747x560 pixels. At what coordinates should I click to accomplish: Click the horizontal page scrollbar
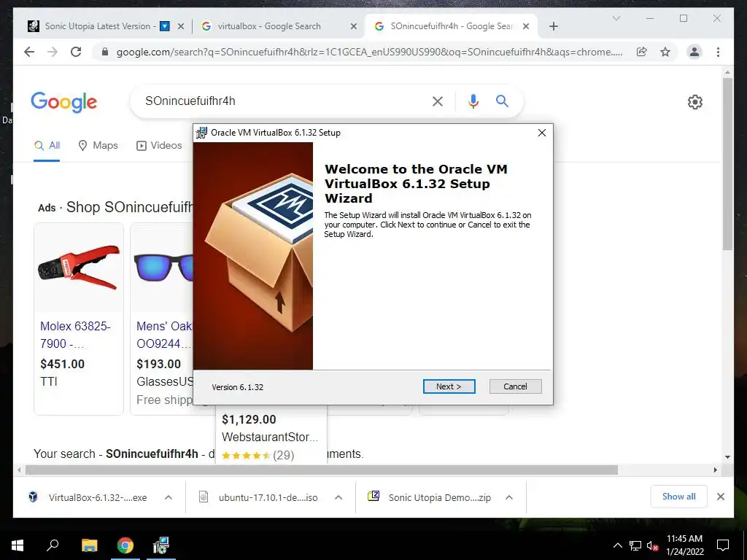point(322,470)
